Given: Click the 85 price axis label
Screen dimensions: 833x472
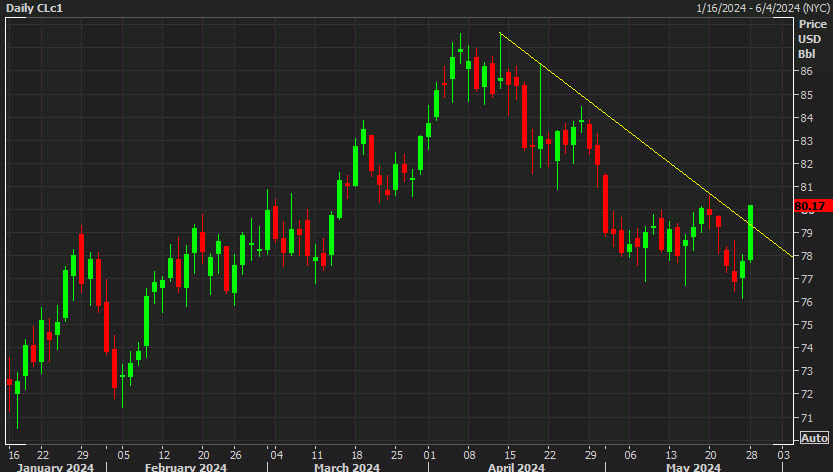Looking at the screenshot, I should tap(806, 95).
